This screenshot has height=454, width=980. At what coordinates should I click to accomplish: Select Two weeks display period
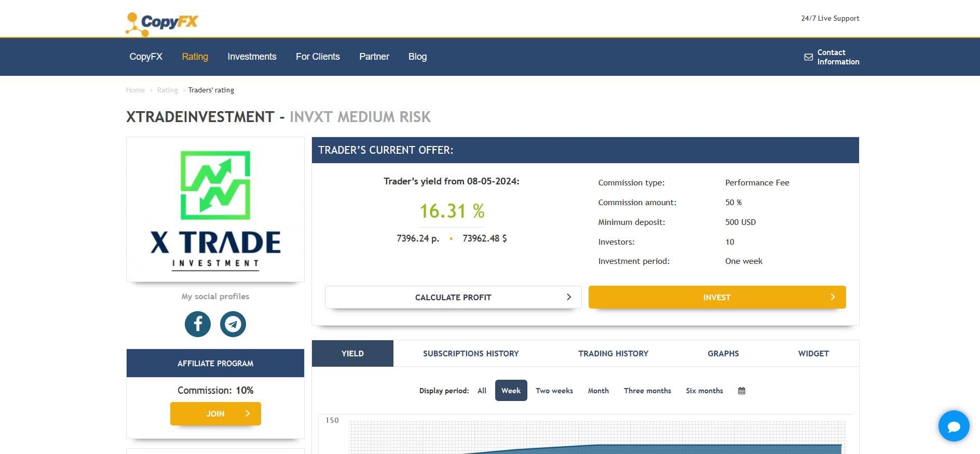554,391
